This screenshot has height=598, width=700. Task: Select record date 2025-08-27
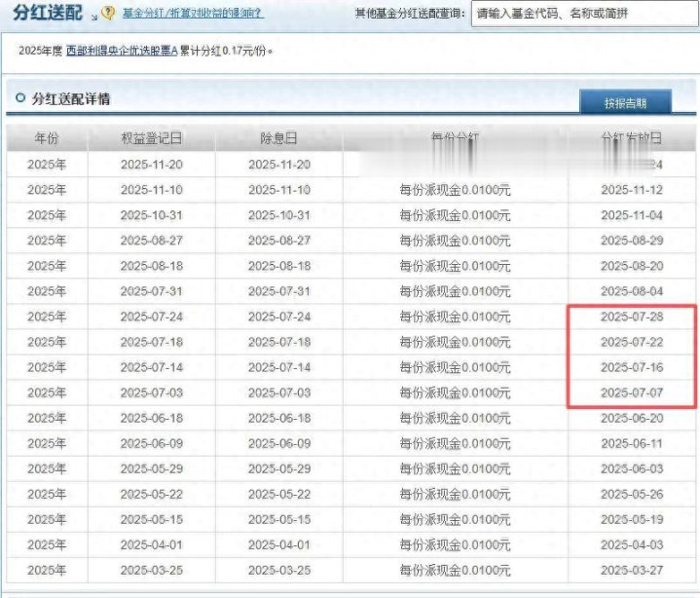[x=152, y=241]
